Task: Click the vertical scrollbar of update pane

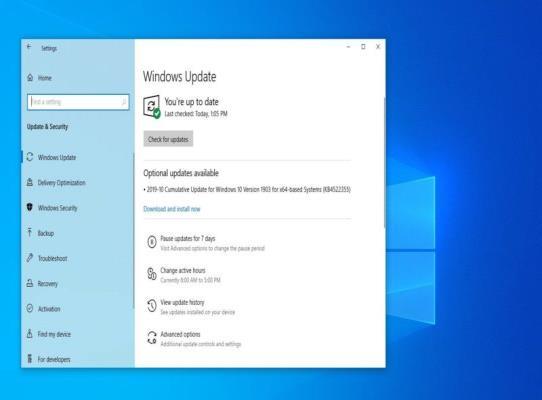Action: coord(384,162)
